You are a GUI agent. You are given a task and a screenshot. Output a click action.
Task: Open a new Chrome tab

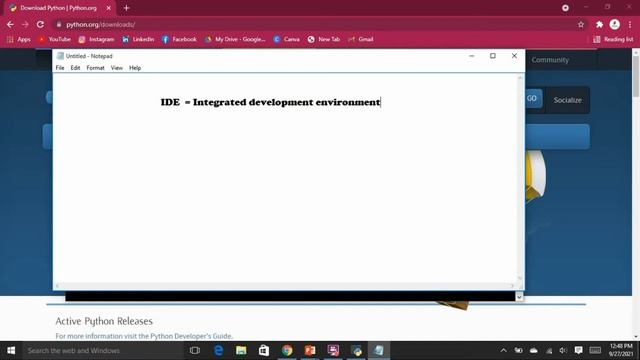point(127,8)
